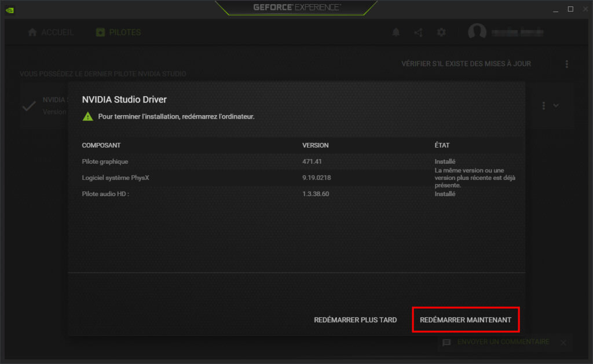
Task: Select Logiciel système PhysX text
Action: coord(115,178)
